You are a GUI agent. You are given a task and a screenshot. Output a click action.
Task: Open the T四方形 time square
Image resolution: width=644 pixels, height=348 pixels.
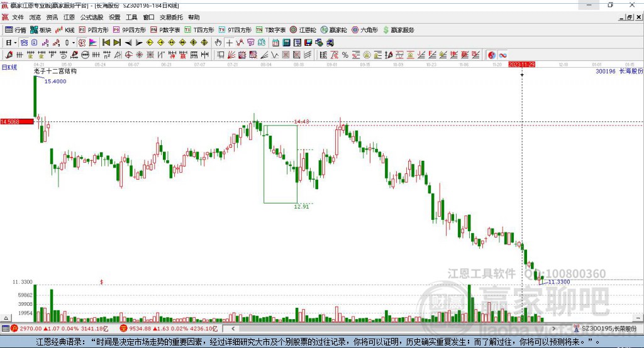(x=199, y=30)
